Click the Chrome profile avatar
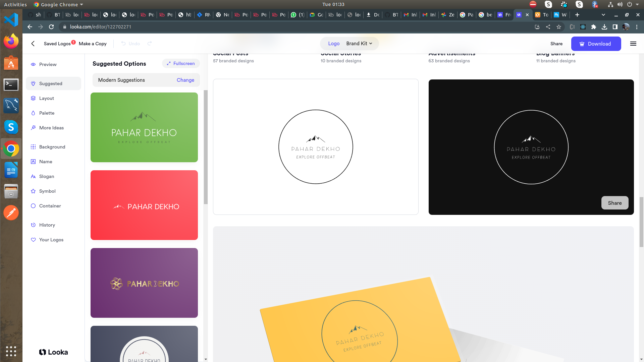The height and width of the screenshot is (362, 644). pos(626,27)
